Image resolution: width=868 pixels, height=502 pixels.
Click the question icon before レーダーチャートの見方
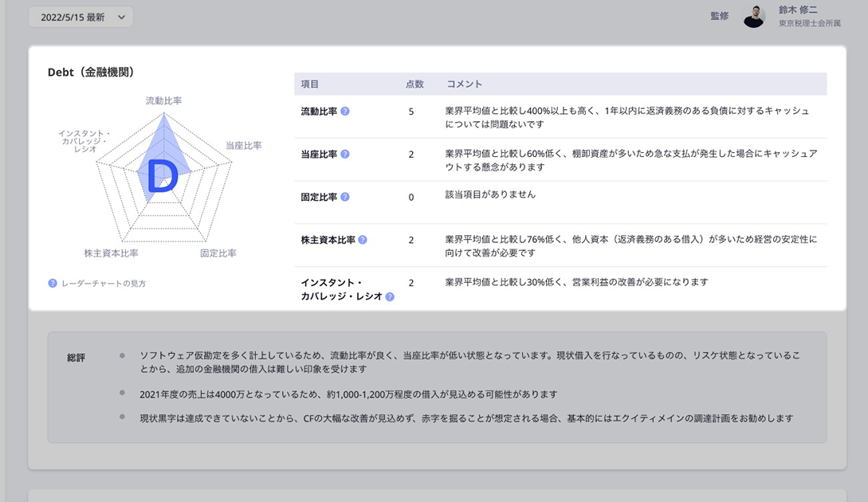pyautogui.click(x=53, y=283)
